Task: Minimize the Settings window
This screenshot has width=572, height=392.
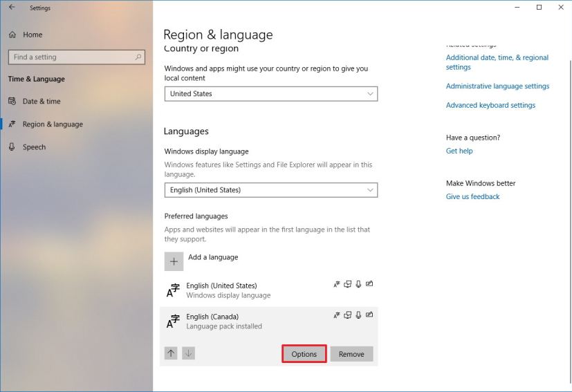Action: 517,8
